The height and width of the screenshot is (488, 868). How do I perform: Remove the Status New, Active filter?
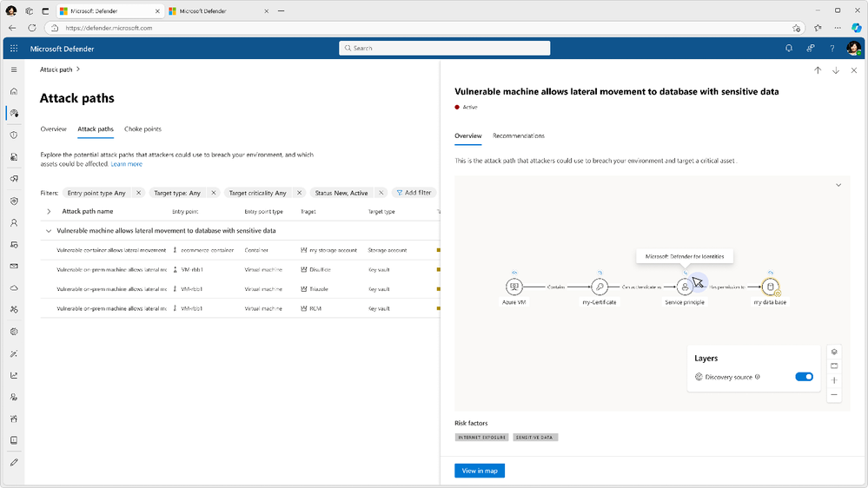pyautogui.click(x=381, y=193)
